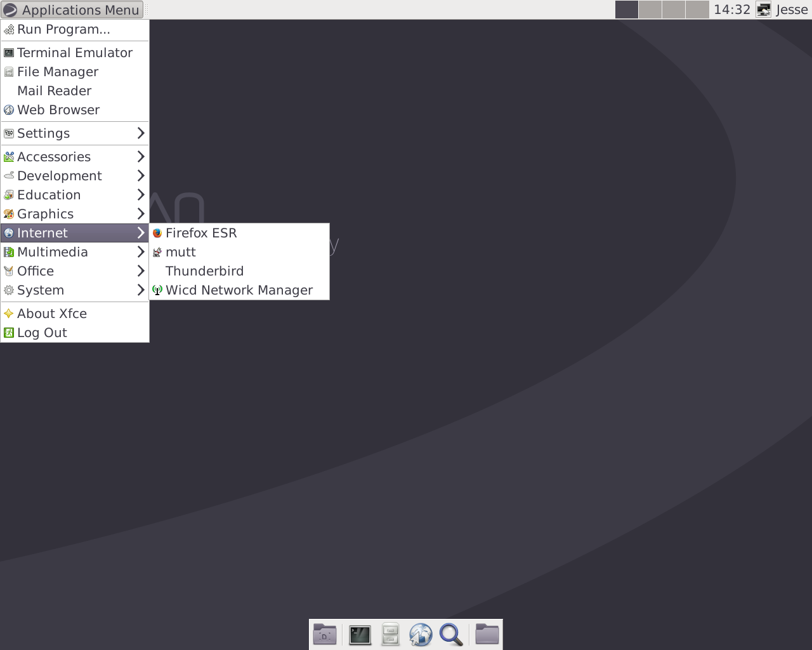Screen dimensions: 812x650
Task: Click the Terminal Emulator icon
Action: [9, 53]
